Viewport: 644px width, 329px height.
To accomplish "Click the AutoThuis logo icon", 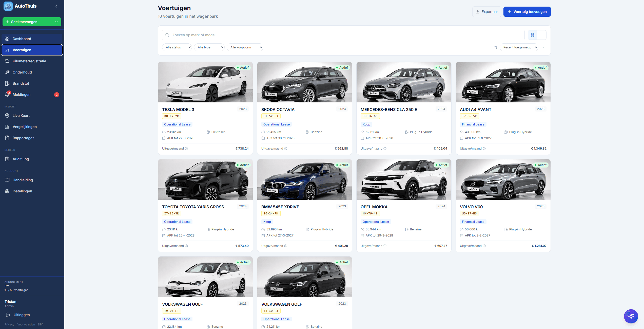I will click(8, 6).
